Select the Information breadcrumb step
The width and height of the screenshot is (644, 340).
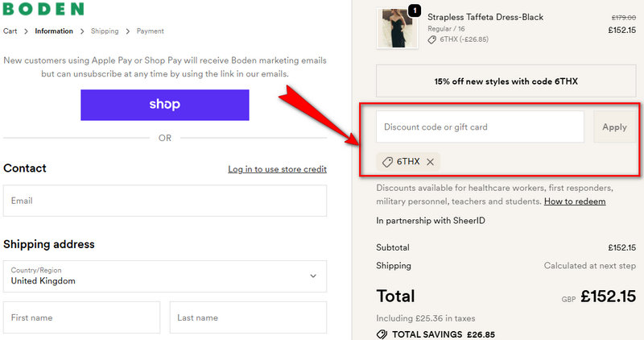click(x=54, y=31)
